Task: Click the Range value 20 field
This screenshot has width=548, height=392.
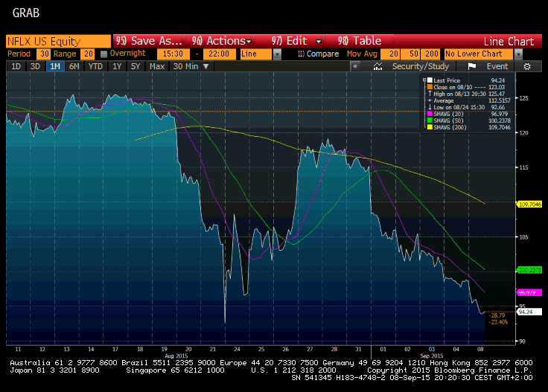Action: (87, 54)
